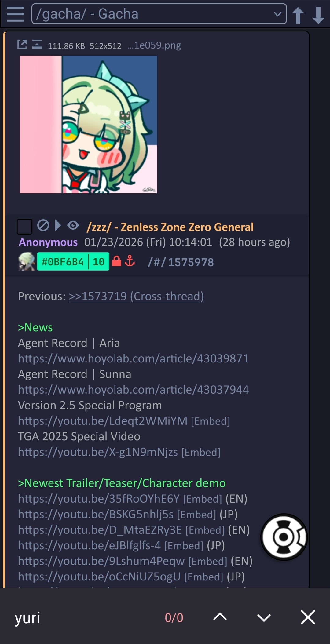Expand the chibi character thumbnail

tap(88, 125)
